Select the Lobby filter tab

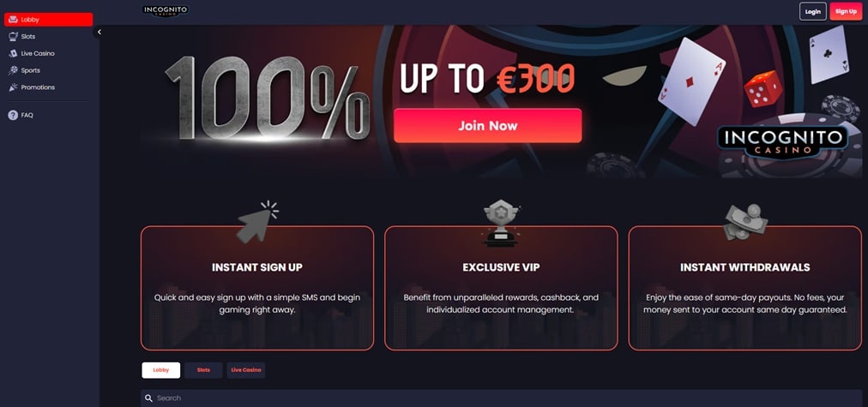161,370
